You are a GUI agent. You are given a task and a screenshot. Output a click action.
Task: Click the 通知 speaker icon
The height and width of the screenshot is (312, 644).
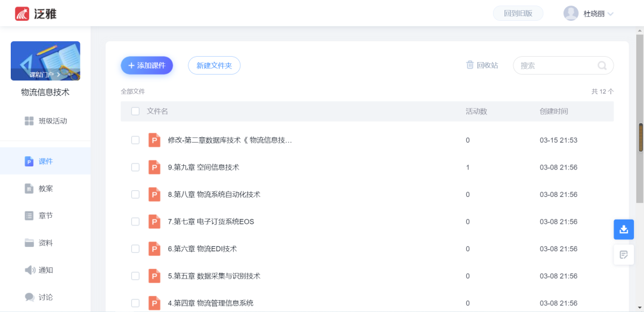point(30,270)
